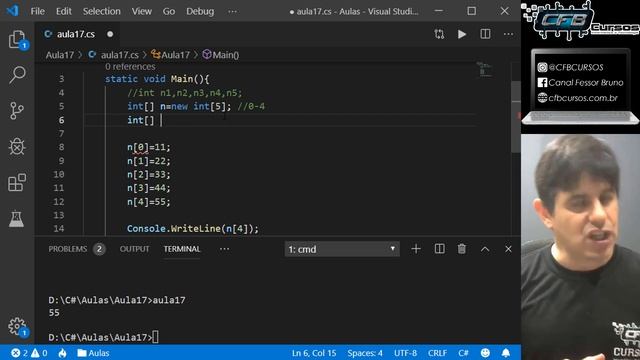
Task: Open the Aulas folder status item
Action: coord(93,353)
